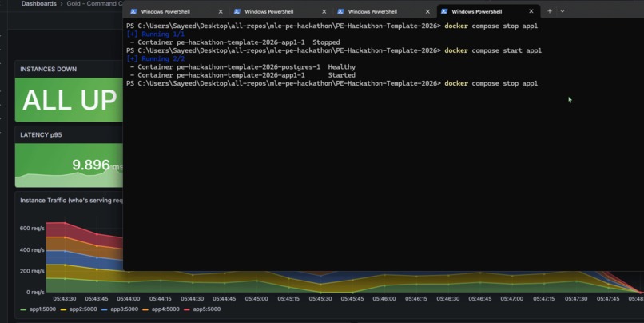
Task: Click the INSTANCES DOWN panel title
Action: (x=48, y=69)
